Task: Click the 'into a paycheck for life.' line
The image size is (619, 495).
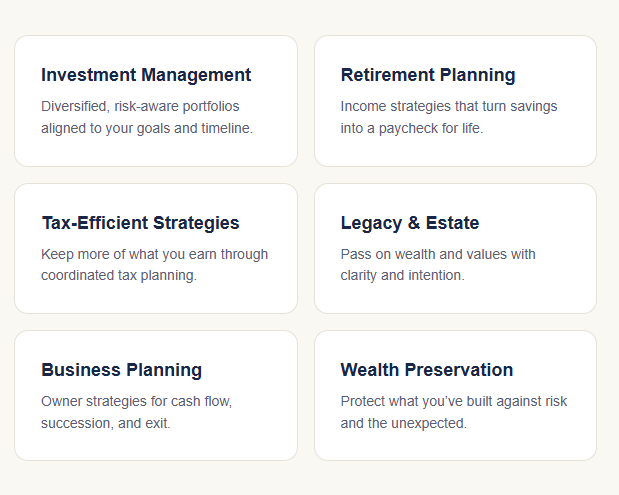Action: pos(412,129)
